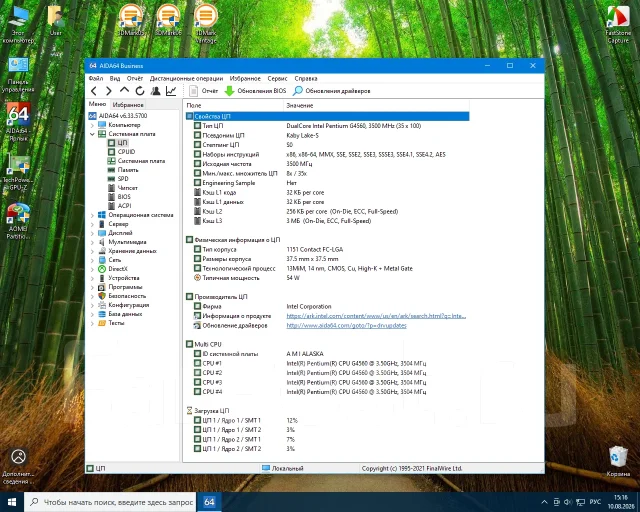Select the SPD tree item
This screenshot has width=640, height=512.
(118, 179)
